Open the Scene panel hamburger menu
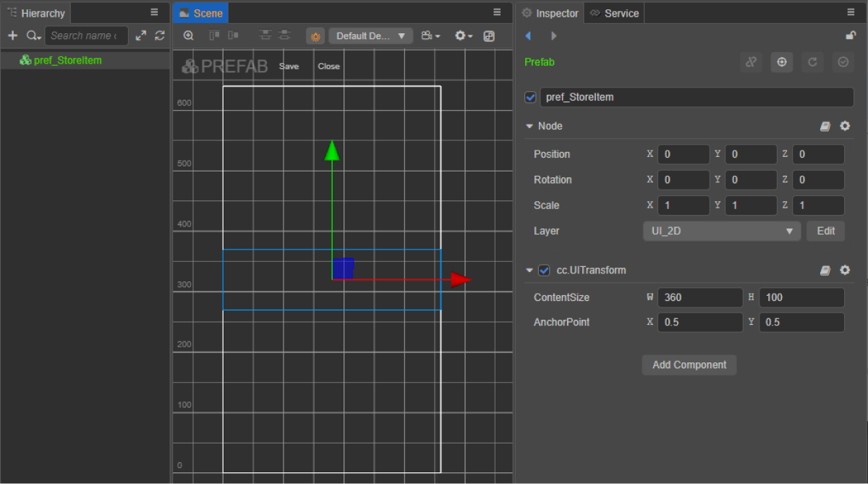This screenshot has width=868, height=484. click(x=497, y=12)
